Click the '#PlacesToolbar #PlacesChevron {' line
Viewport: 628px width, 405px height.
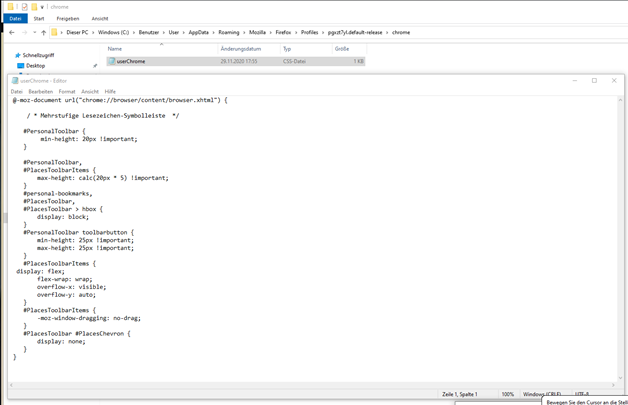tap(77, 334)
